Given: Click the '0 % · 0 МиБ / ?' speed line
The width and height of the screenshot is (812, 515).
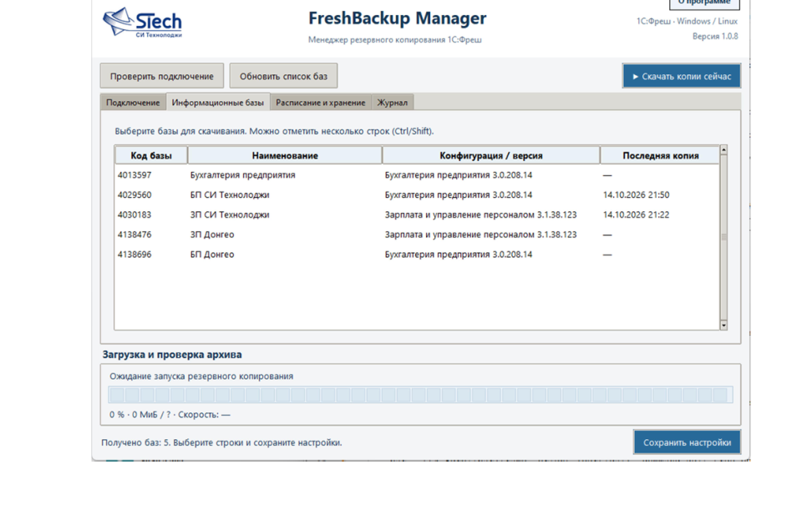Looking at the screenshot, I should 170,415.
